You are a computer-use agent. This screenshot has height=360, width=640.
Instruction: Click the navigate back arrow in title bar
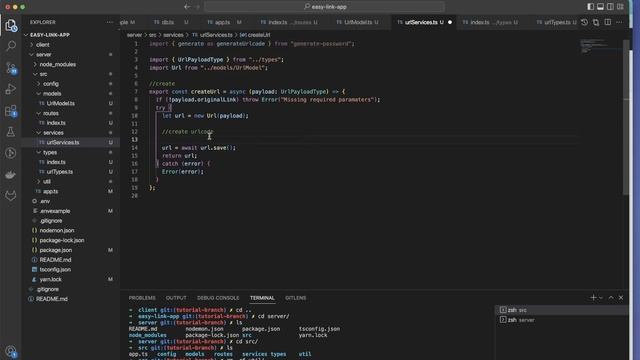[187, 7]
